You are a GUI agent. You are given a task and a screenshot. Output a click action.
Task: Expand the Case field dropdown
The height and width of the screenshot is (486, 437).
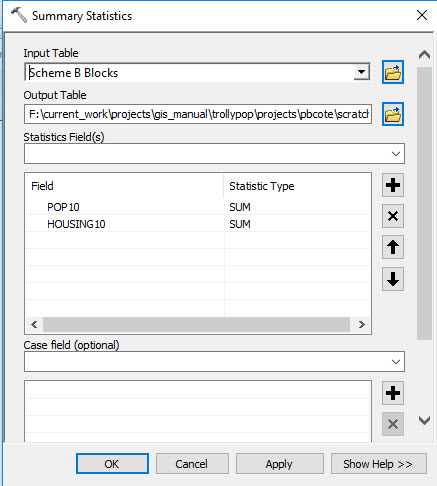click(396, 362)
